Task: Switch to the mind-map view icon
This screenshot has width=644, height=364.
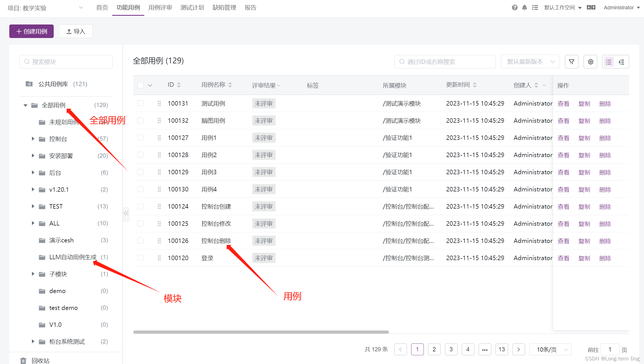Action: (x=622, y=62)
